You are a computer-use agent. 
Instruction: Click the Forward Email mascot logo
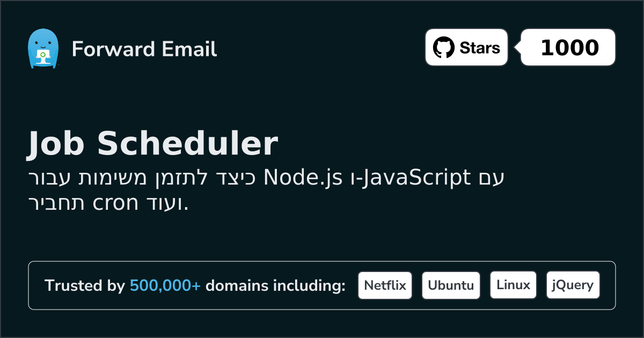(x=42, y=49)
